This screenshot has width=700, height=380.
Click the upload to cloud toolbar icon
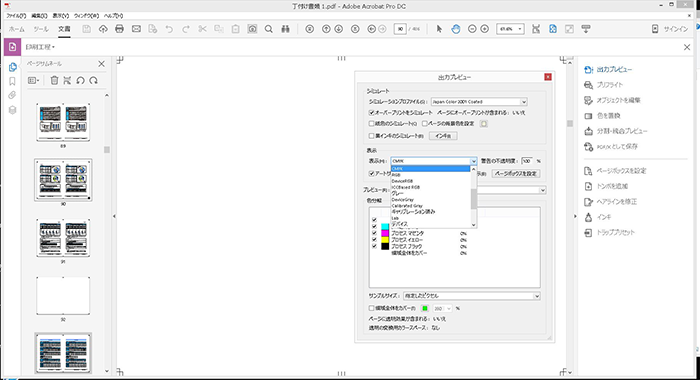click(x=103, y=29)
